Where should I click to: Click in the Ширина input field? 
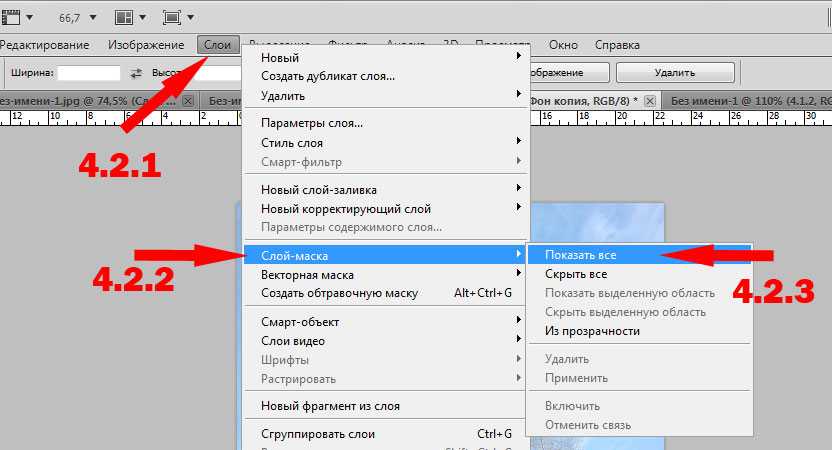tap(89, 73)
